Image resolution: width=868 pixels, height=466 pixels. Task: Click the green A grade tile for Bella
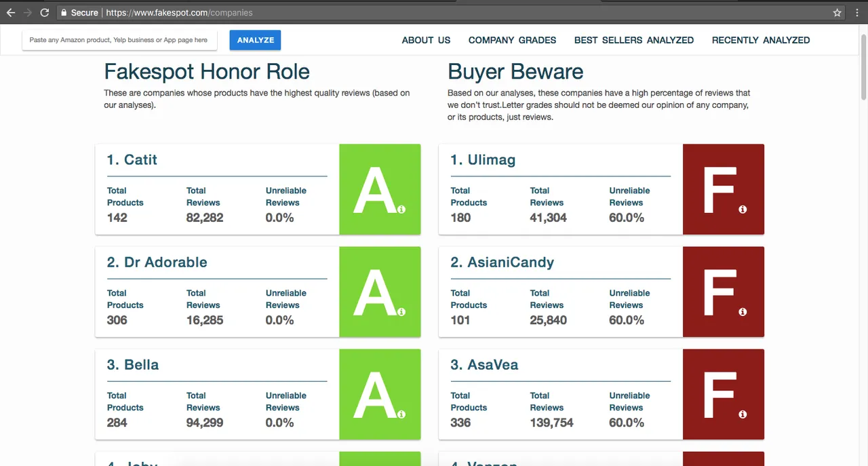pos(380,394)
